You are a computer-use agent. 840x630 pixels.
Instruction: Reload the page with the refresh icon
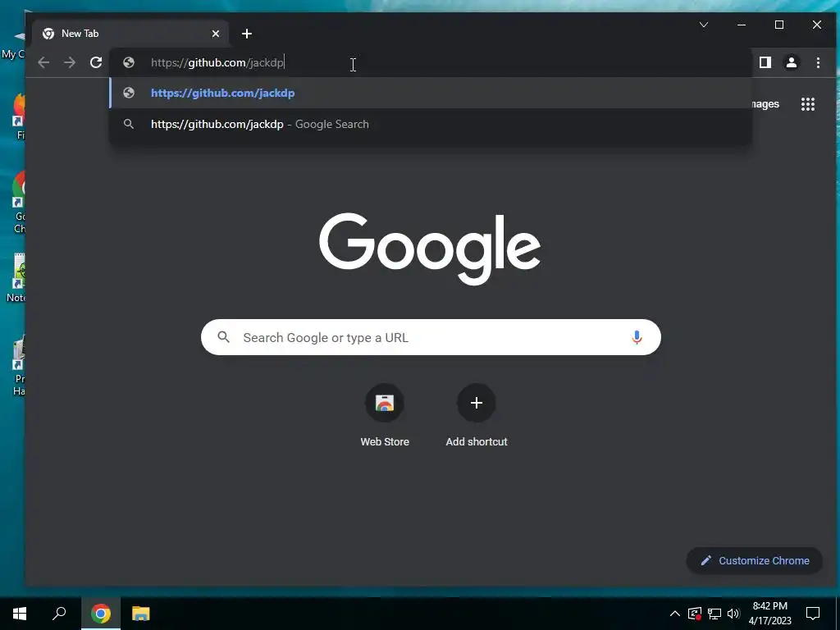pyautogui.click(x=96, y=62)
